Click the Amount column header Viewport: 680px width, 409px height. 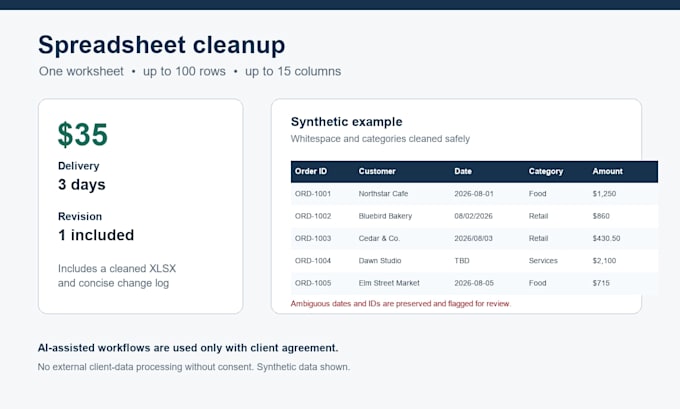click(608, 171)
